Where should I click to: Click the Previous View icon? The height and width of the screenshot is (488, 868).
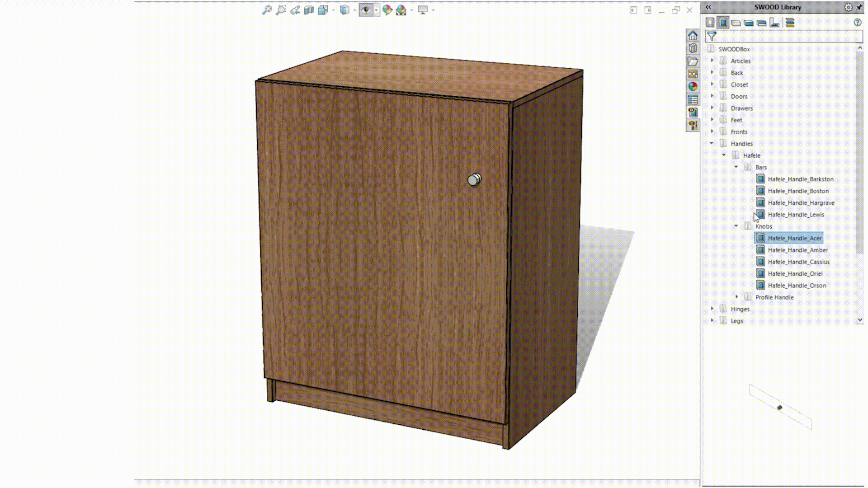click(x=295, y=10)
